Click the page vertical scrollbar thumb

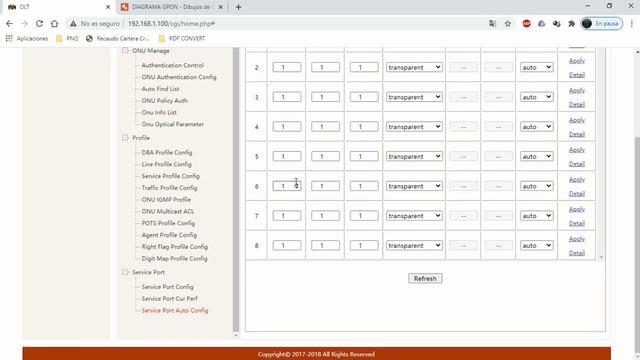pyautogui.click(x=637, y=245)
